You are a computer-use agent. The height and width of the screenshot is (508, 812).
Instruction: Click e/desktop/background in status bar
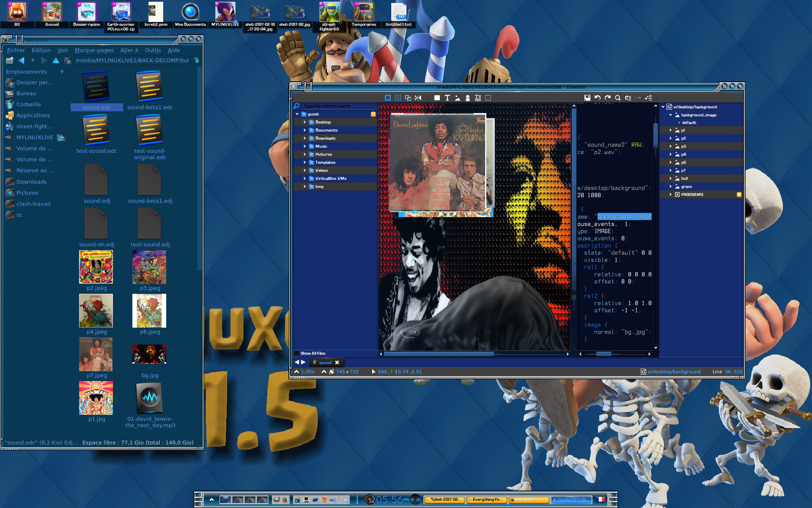(674, 372)
